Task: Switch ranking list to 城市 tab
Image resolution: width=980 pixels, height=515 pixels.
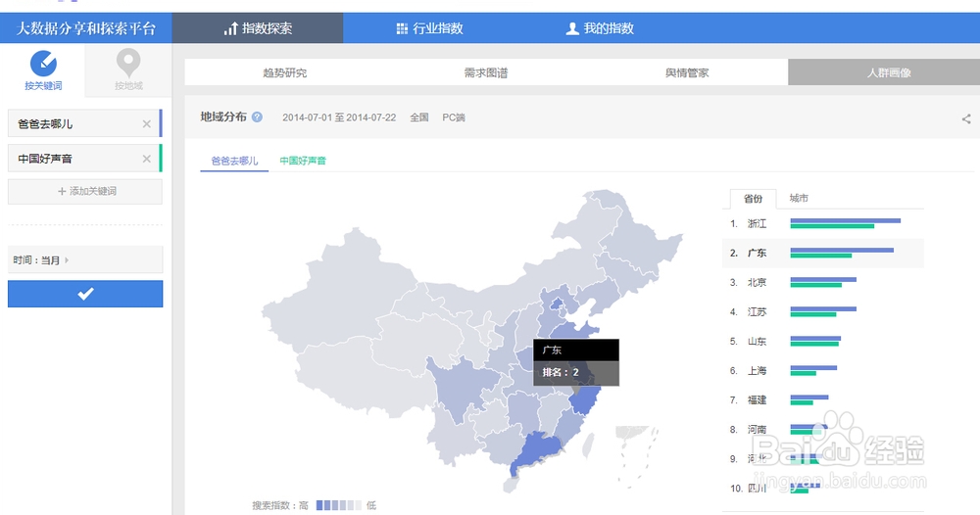Action: tap(798, 198)
